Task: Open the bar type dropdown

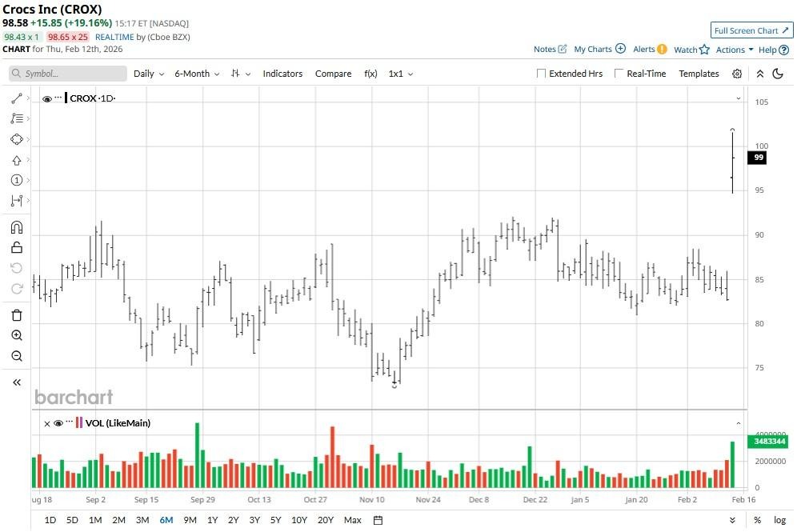Action: point(240,74)
